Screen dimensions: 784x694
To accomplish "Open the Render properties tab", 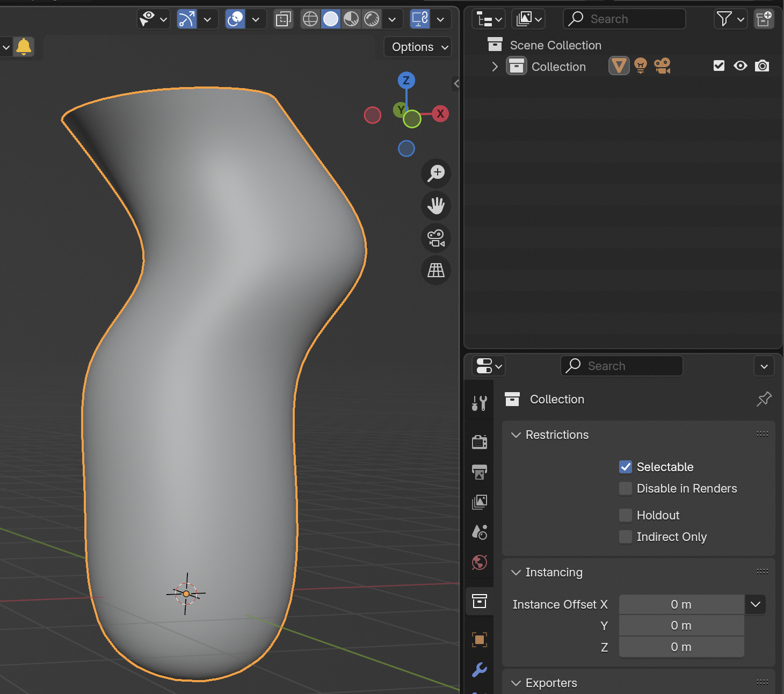I will [480, 442].
